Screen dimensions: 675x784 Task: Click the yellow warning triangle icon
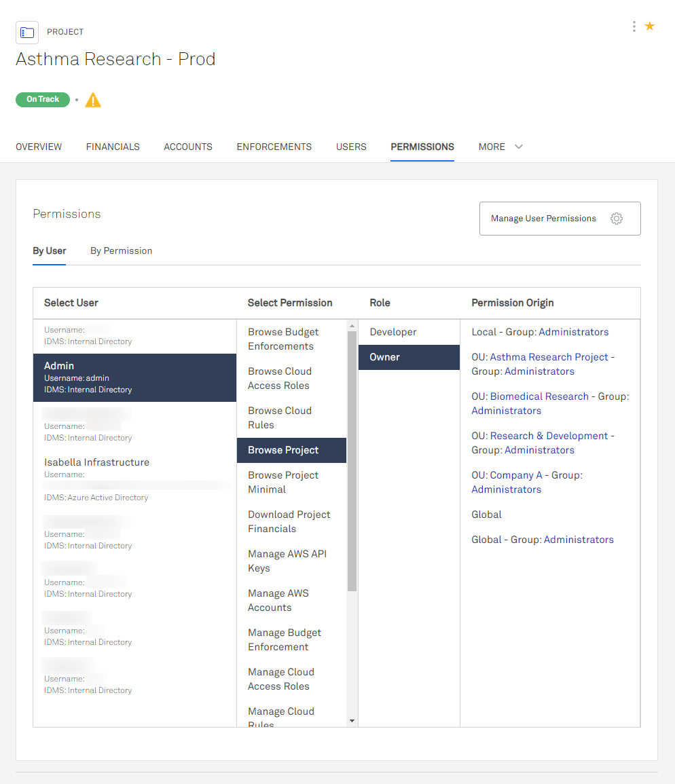pos(93,100)
